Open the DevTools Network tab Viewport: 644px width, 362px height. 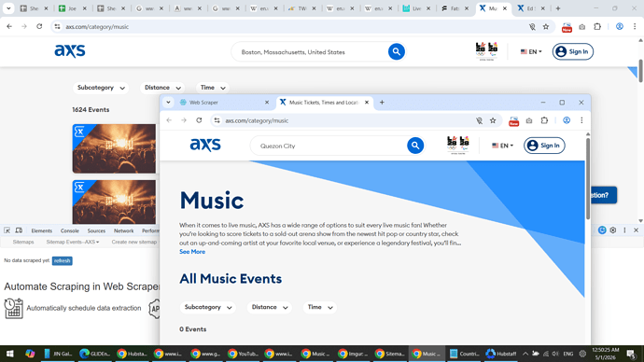(x=123, y=230)
